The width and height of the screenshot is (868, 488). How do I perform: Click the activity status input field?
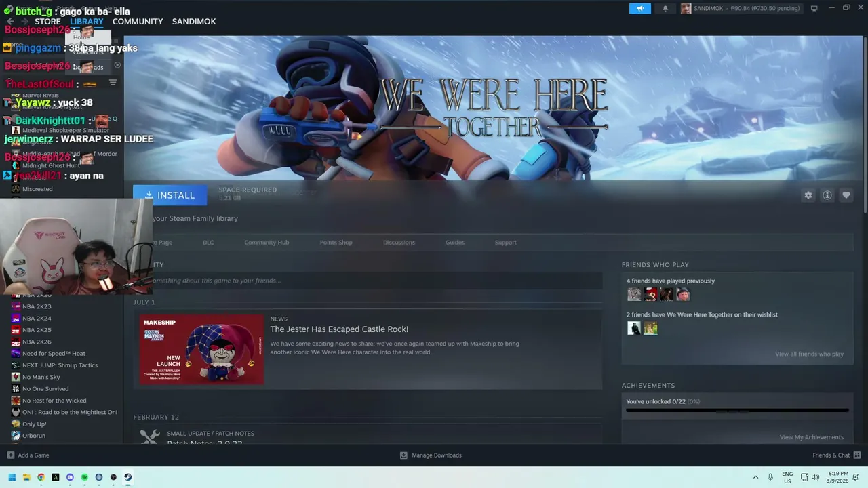pos(368,281)
